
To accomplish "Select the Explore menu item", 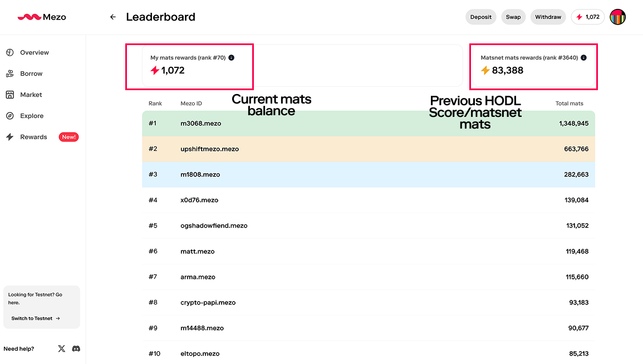I will pos(31,115).
